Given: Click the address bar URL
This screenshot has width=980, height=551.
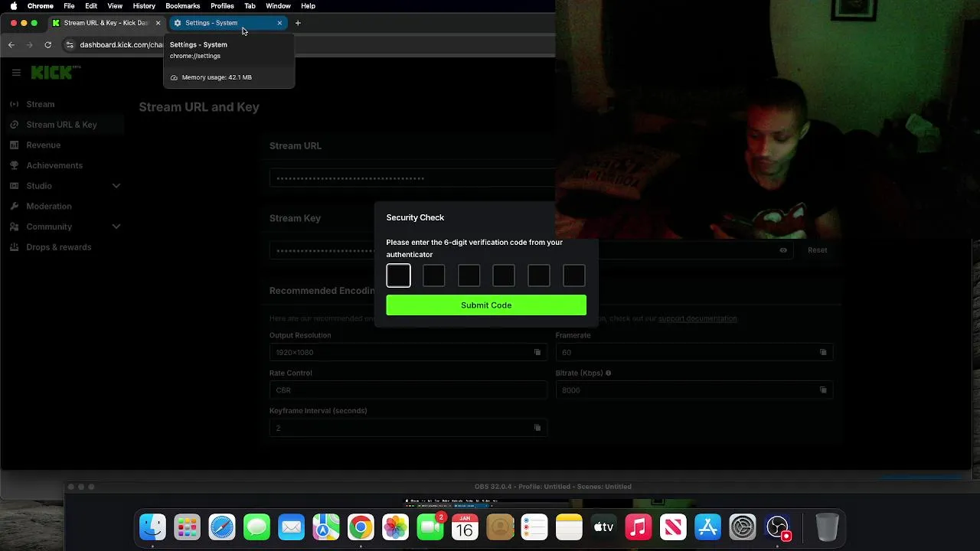Looking at the screenshot, I should pos(121,44).
